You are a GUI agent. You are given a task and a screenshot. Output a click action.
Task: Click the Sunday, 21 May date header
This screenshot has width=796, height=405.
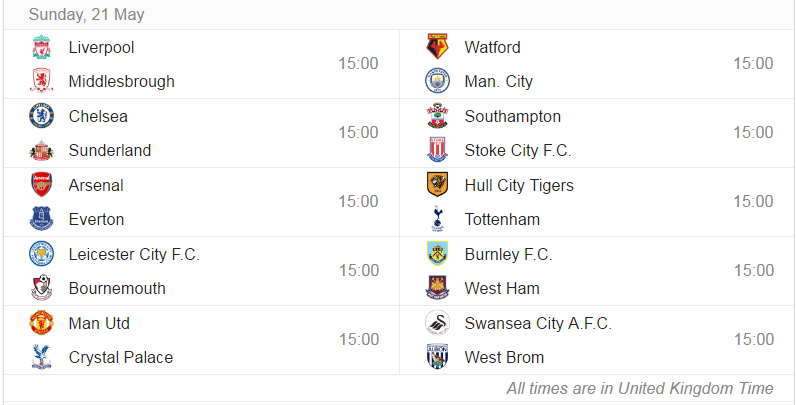(x=86, y=14)
